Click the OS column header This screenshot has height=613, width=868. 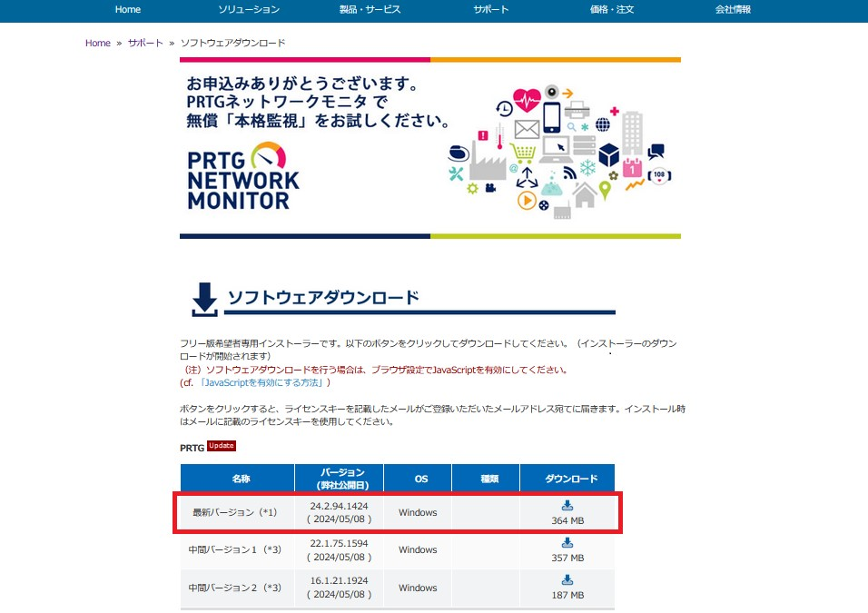pos(418,479)
